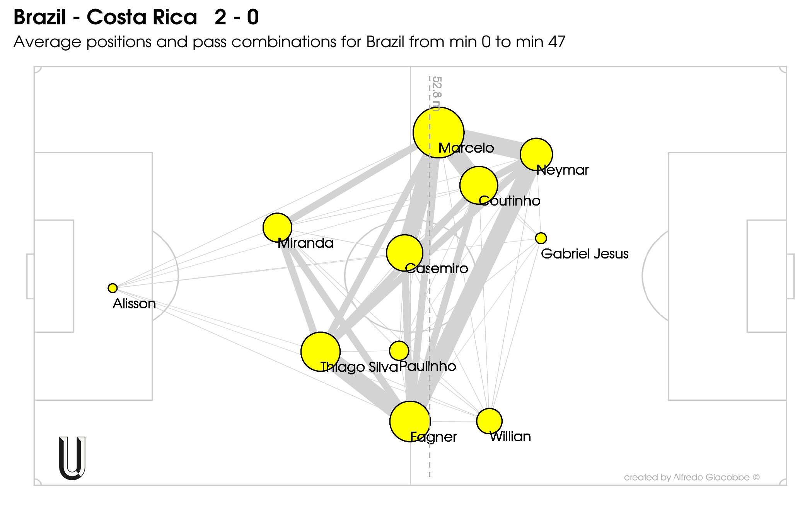Image resolution: width=812 pixels, height=517 pixels.
Task: Click the Alfredo Giacobbe credit text
Action: coord(692,477)
